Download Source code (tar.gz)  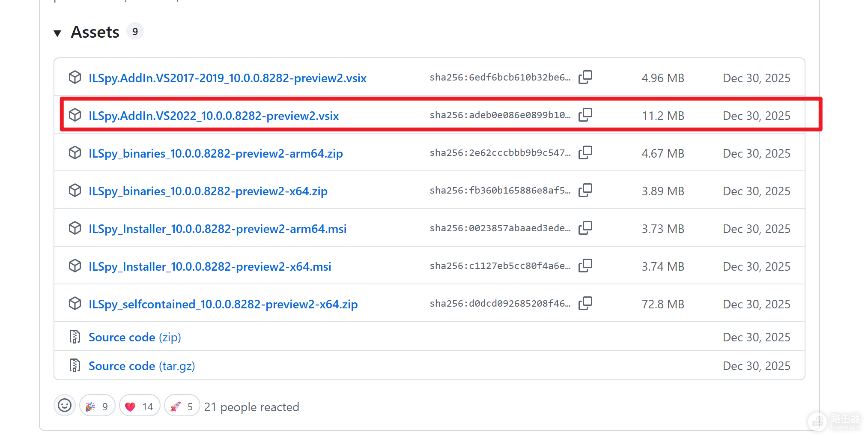142,366
